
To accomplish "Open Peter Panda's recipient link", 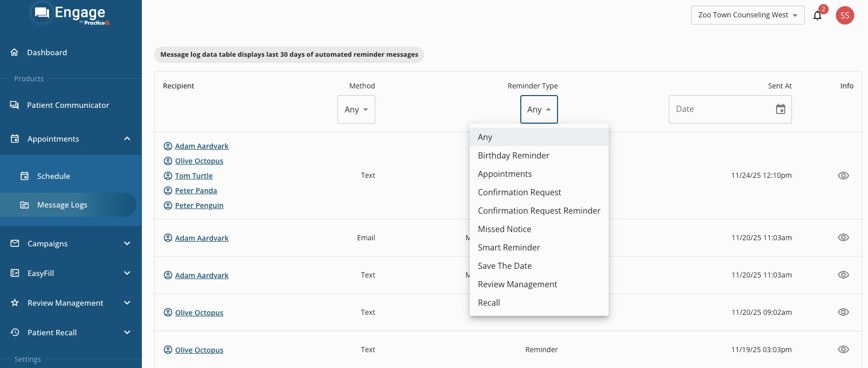I will click(196, 191).
